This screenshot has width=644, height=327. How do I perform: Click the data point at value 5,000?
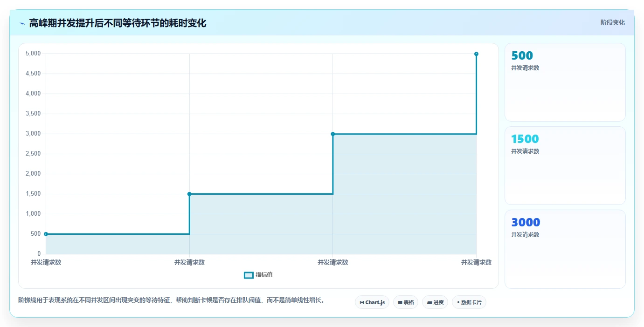pyautogui.click(x=476, y=54)
